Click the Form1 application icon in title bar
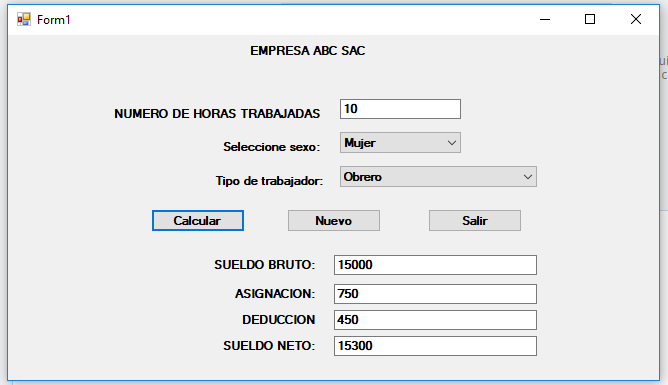This screenshot has width=668, height=385. point(24,19)
